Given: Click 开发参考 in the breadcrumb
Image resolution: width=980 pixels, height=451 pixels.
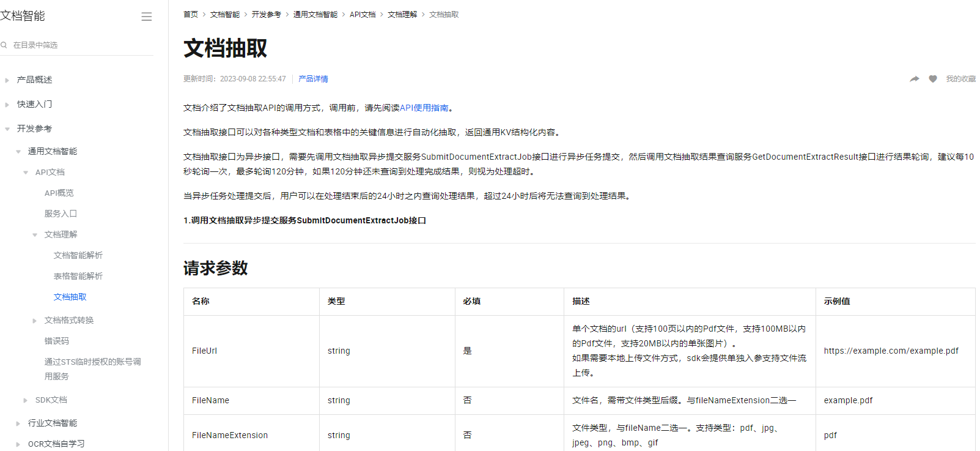Looking at the screenshot, I should pyautogui.click(x=267, y=15).
